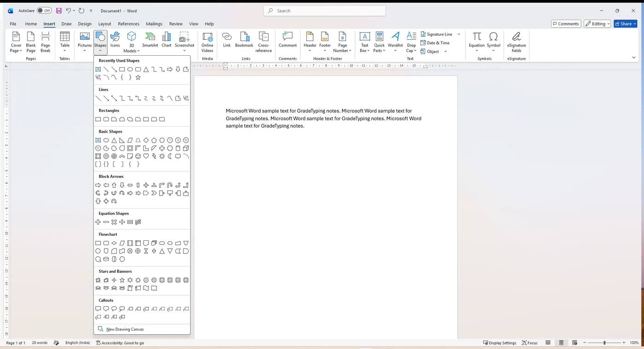The width and height of the screenshot is (644, 349).
Task: Insert Online Videos
Action: tap(207, 42)
